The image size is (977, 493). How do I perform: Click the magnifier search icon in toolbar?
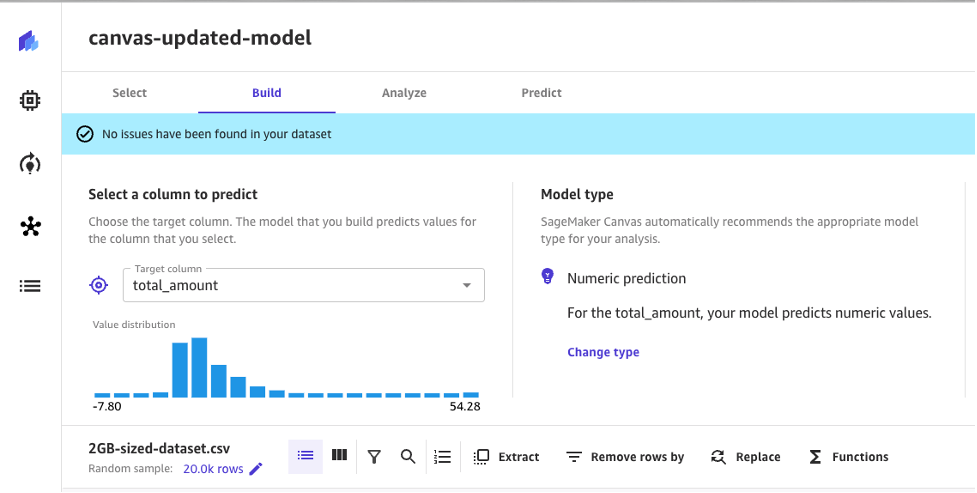[408, 457]
